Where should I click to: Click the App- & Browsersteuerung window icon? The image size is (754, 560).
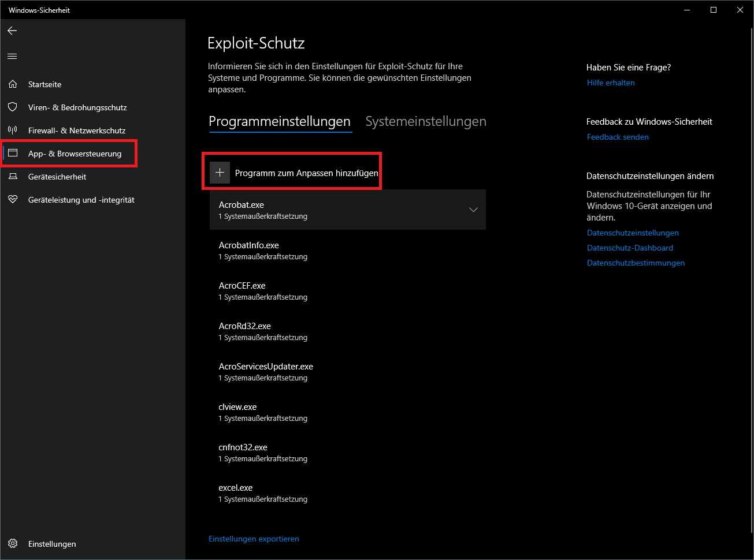click(x=13, y=154)
